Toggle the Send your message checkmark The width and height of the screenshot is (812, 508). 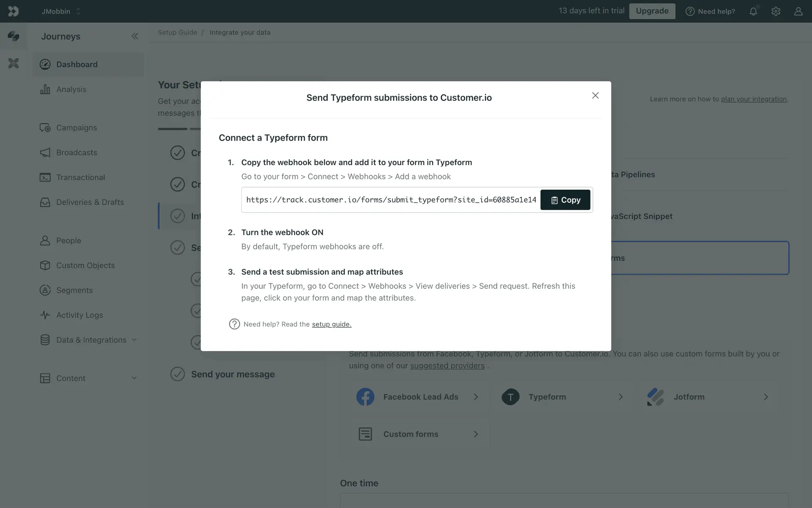point(178,374)
